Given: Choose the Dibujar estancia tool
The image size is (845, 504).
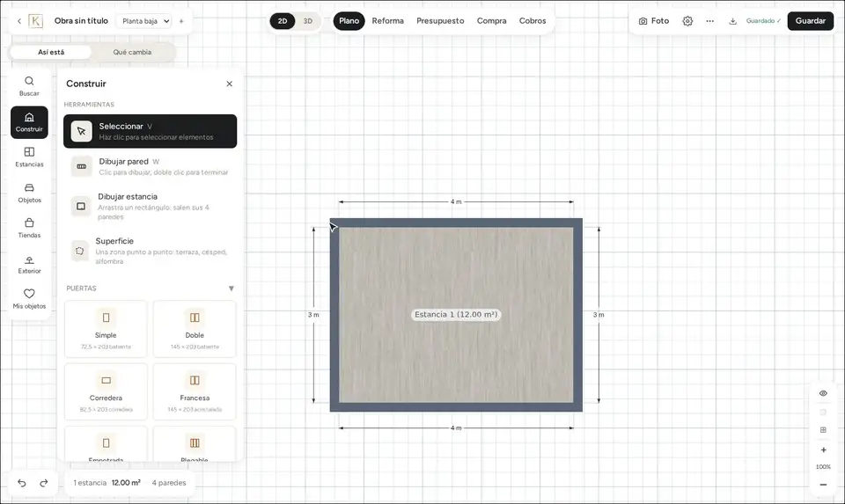Looking at the screenshot, I should click(150, 206).
